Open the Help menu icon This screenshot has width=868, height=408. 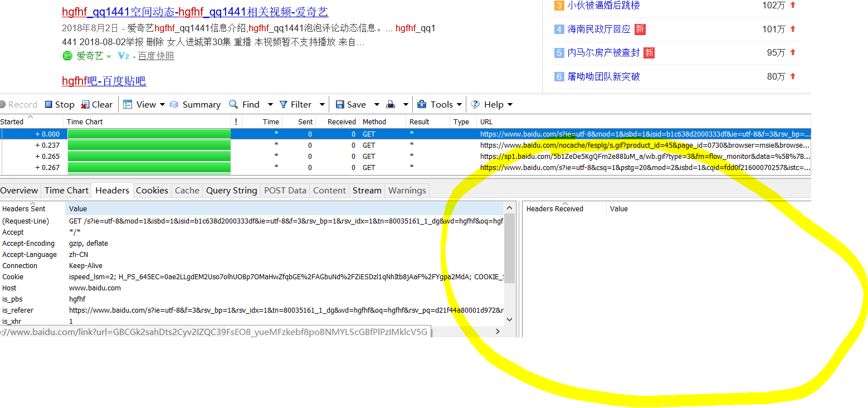(475, 104)
